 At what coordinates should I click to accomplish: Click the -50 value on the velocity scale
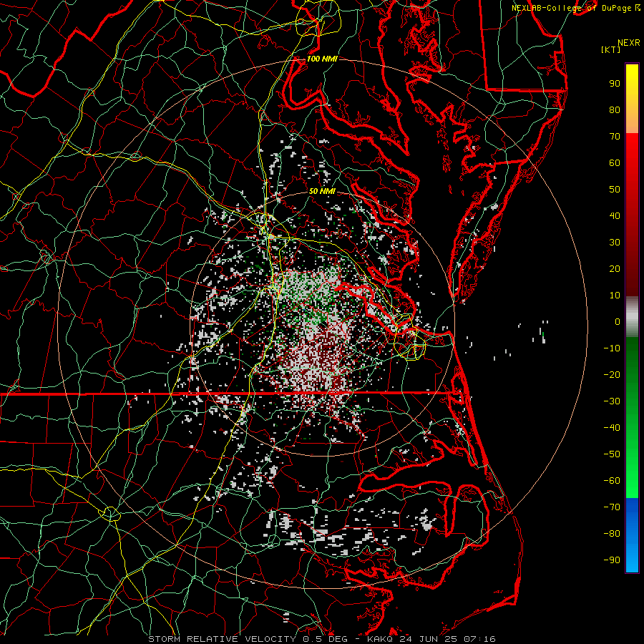click(612, 454)
